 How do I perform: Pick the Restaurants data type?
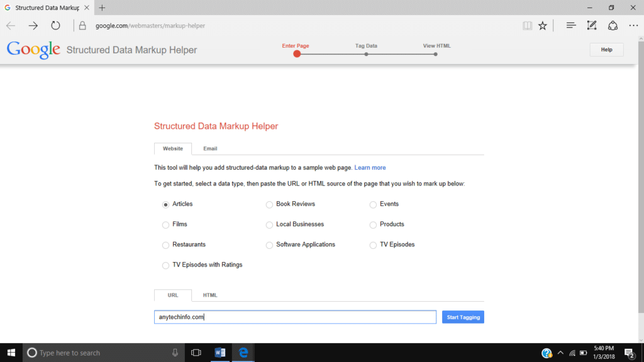(x=165, y=245)
